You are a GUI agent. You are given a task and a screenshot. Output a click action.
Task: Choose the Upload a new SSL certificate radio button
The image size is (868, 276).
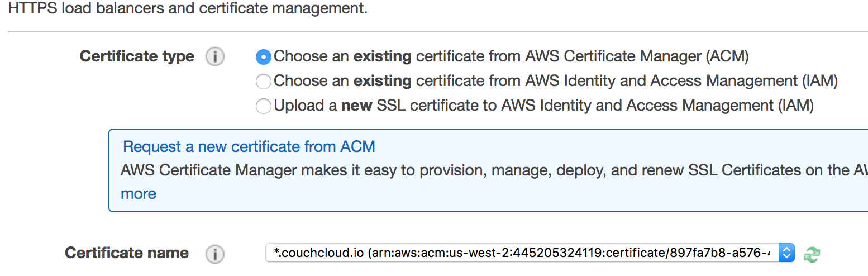pyautogui.click(x=264, y=106)
